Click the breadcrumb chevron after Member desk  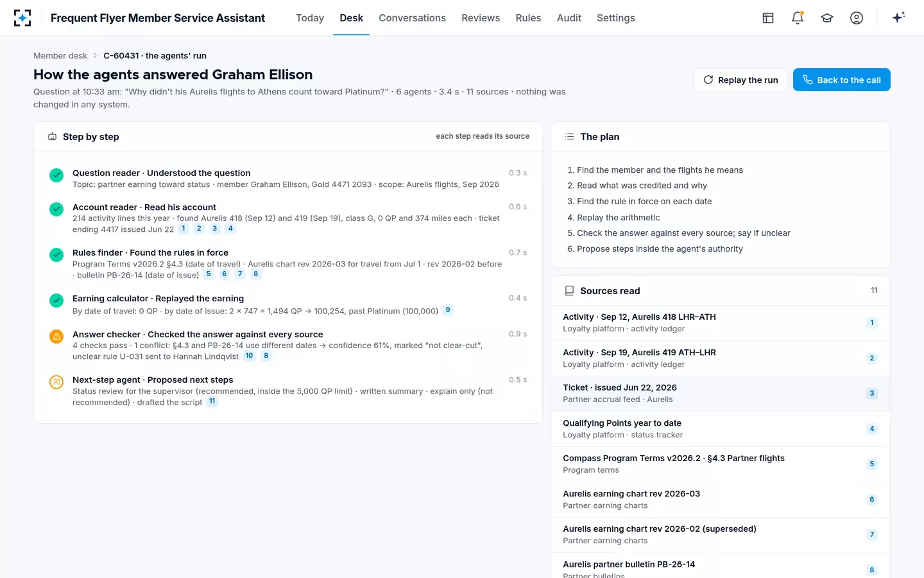coord(96,56)
